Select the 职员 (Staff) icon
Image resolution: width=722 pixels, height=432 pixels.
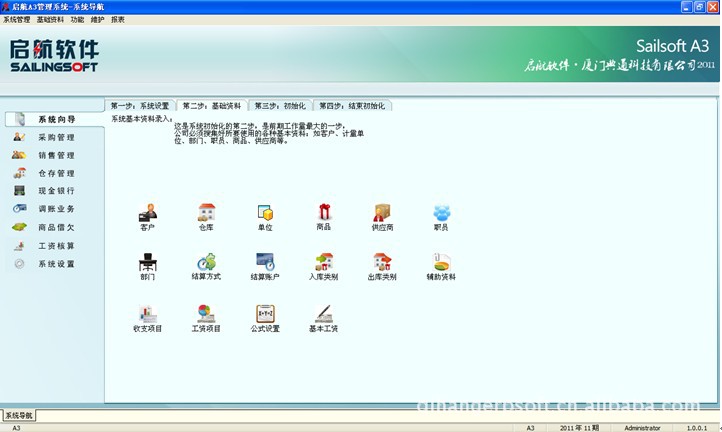[x=441, y=212]
